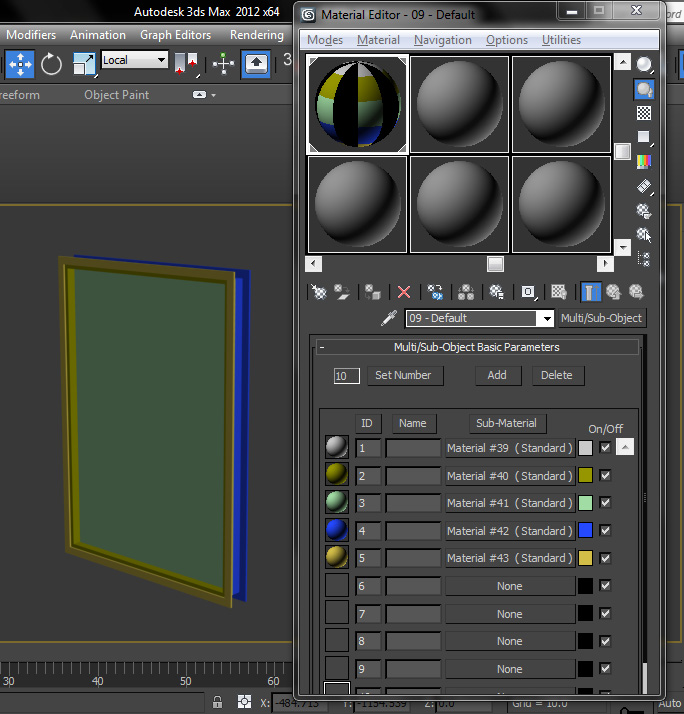Toggle checkered Background for sample slot
The height and width of the screenshot is (714, 684).
(644, 113)
